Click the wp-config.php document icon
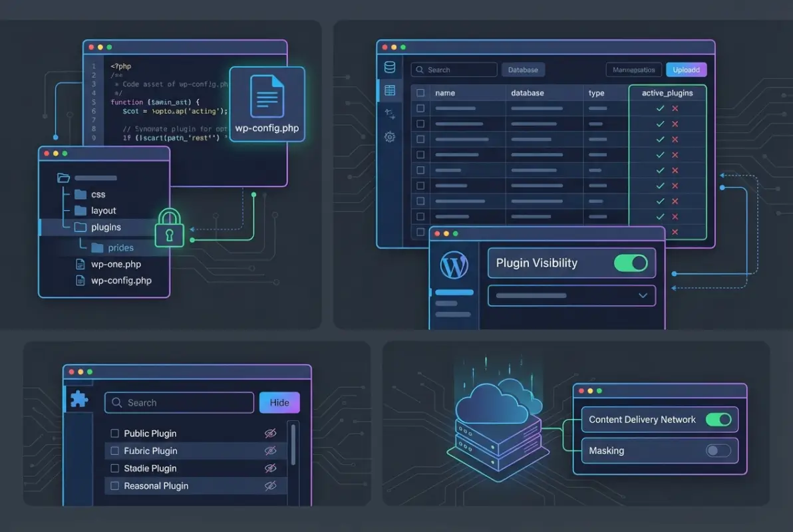 point(267,96)
